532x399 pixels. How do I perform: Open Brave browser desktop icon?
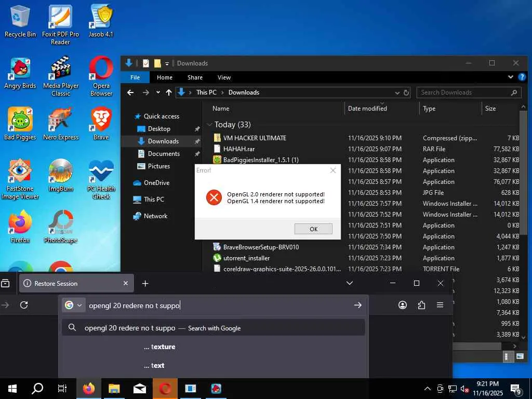[x=101, y=124]
